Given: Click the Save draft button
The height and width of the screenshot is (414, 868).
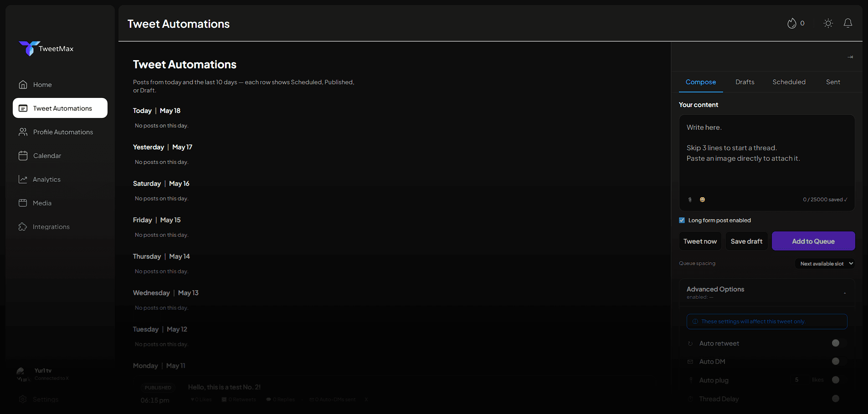Looking at the screenshot, I should [746, 241].
